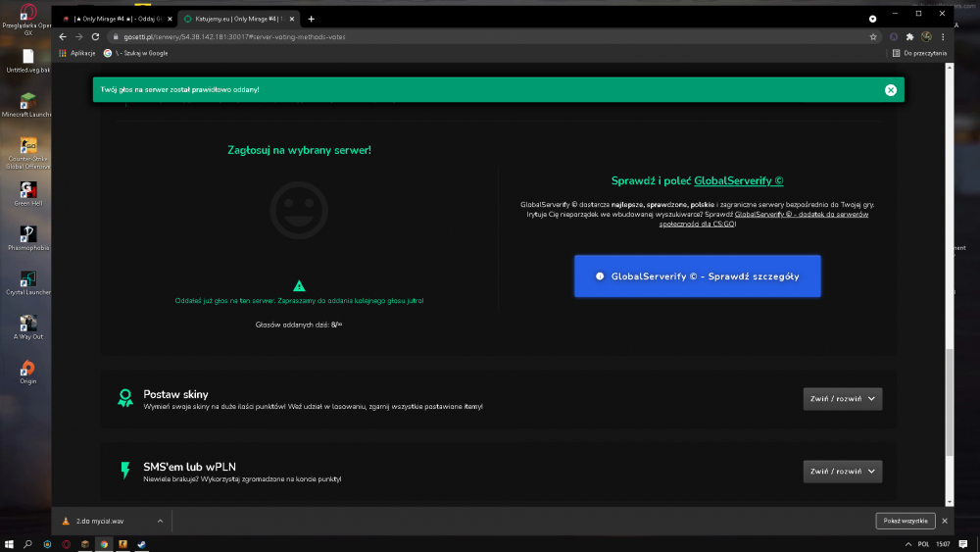This screenshot has width=980, height=552.
Task: Click GlobalServerify Sprawdź szczegóły button
Action: point(698,276)
